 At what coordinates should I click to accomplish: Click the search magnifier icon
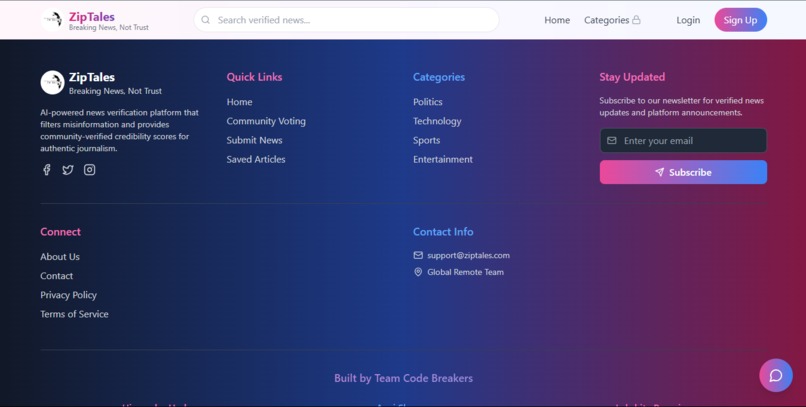pyautogui.click(x=206, y=20)
